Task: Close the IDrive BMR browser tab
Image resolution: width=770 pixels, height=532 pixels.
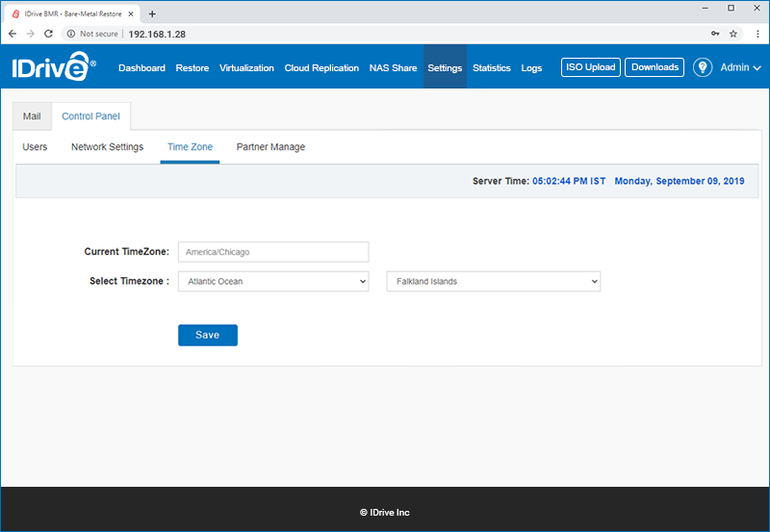Action: tap(131, 13)
